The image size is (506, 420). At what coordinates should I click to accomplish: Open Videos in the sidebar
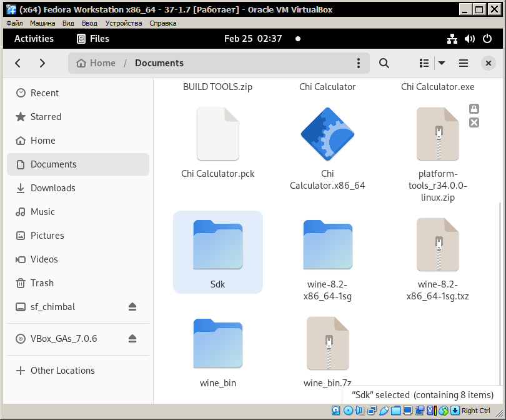pos(77,259)
